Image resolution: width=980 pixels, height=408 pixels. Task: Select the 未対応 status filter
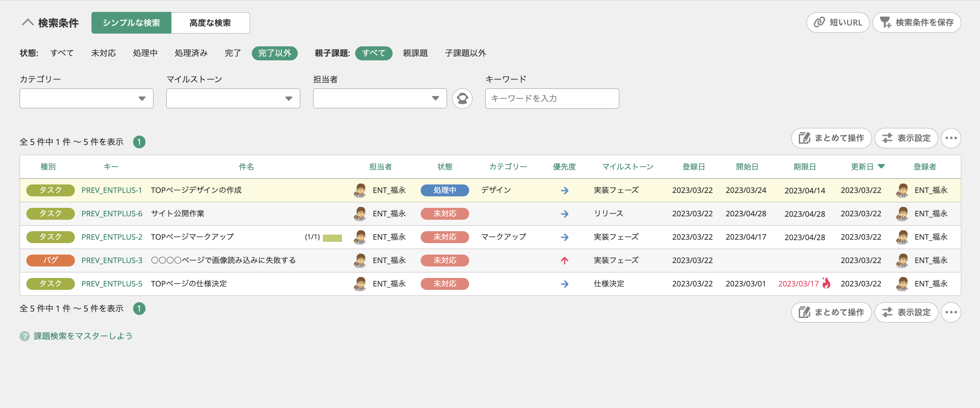tap(103, 53)
